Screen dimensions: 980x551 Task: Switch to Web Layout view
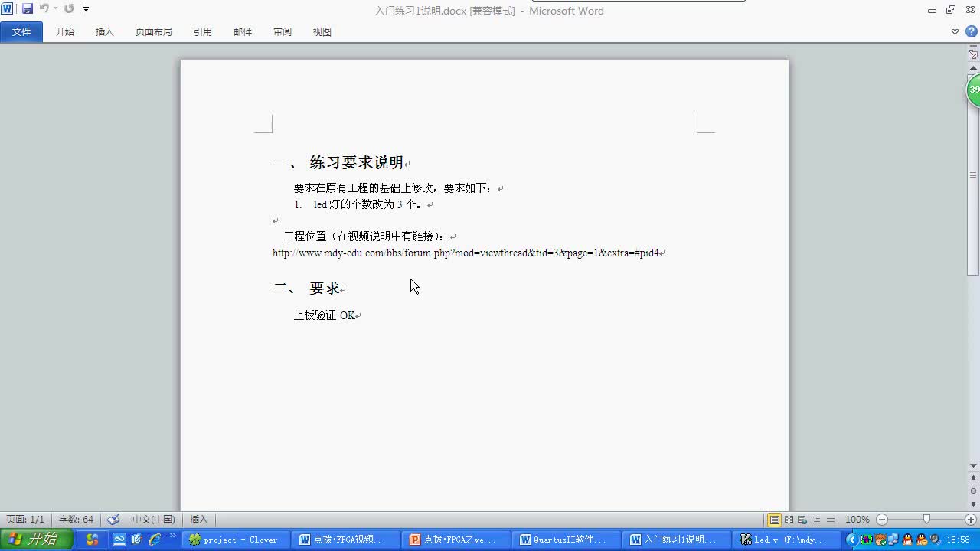click(802, 520)
